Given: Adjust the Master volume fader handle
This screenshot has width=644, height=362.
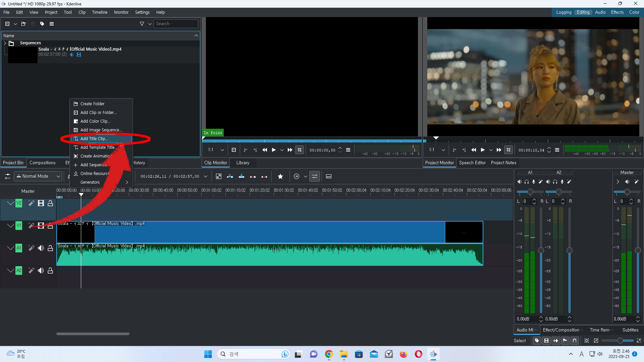Looking at the screenshot, I should pyautogui.click(x=638, y=250).
